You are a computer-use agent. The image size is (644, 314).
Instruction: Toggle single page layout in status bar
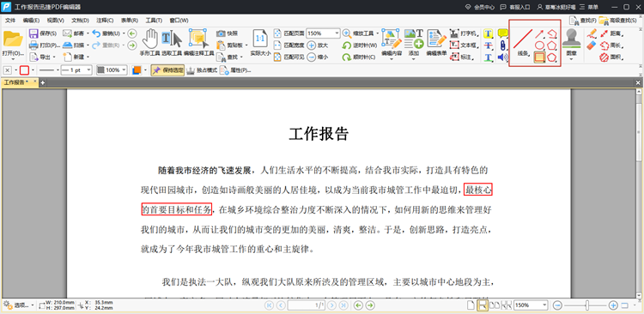point(471,305)
